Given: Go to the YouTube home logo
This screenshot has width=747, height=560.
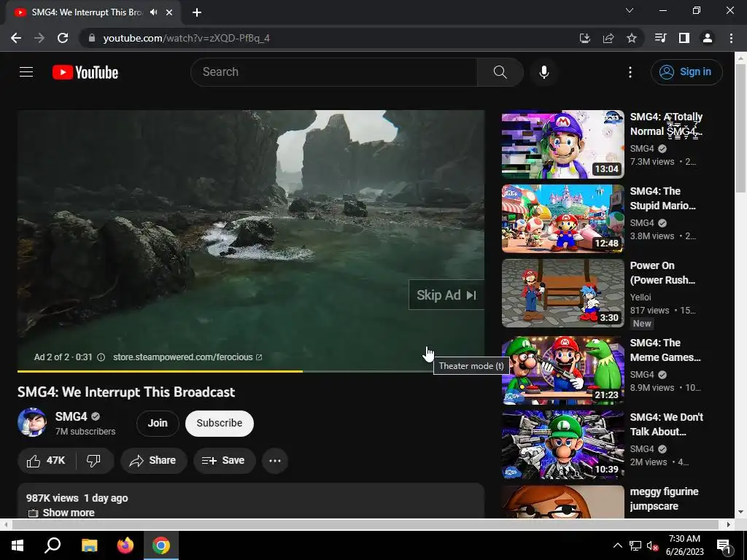Looking at the screenshot, I should click(x=85, y=72).
